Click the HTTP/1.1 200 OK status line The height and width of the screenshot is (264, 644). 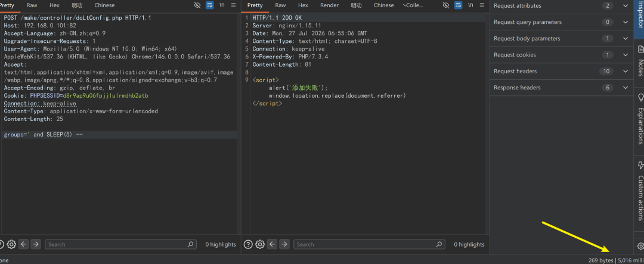click(x=277, y=18)
